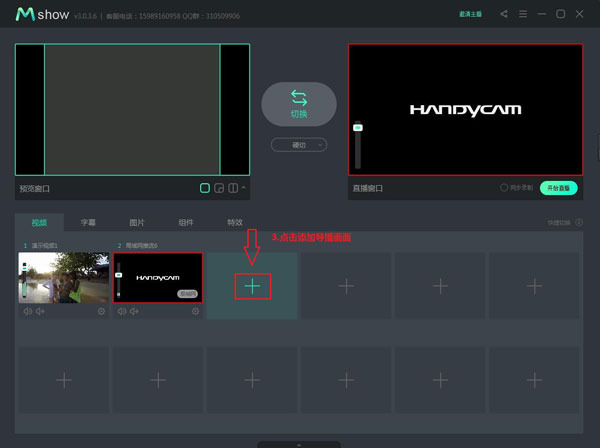Image resolution: width=600 pixels, height=448 pixels.
Task: Click the preview window canvas
Action: [x=132, y=110]
